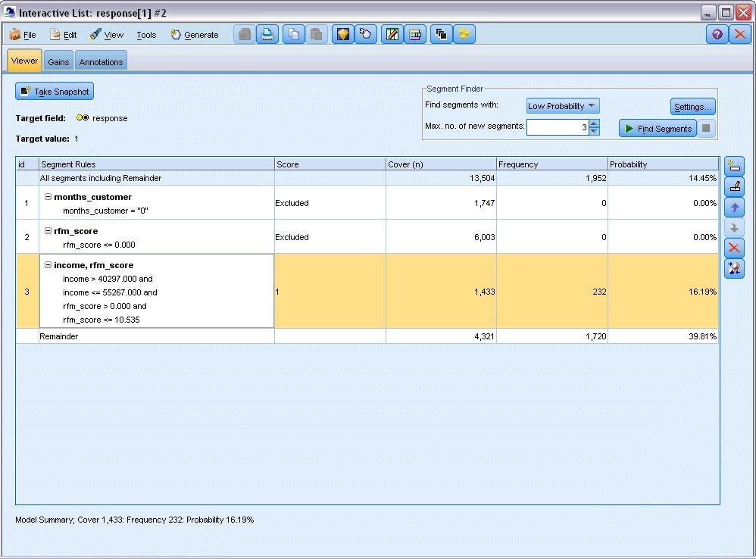Open the Edit menu
The width and height of the screenshot is (756, 559).
point(64,35)
